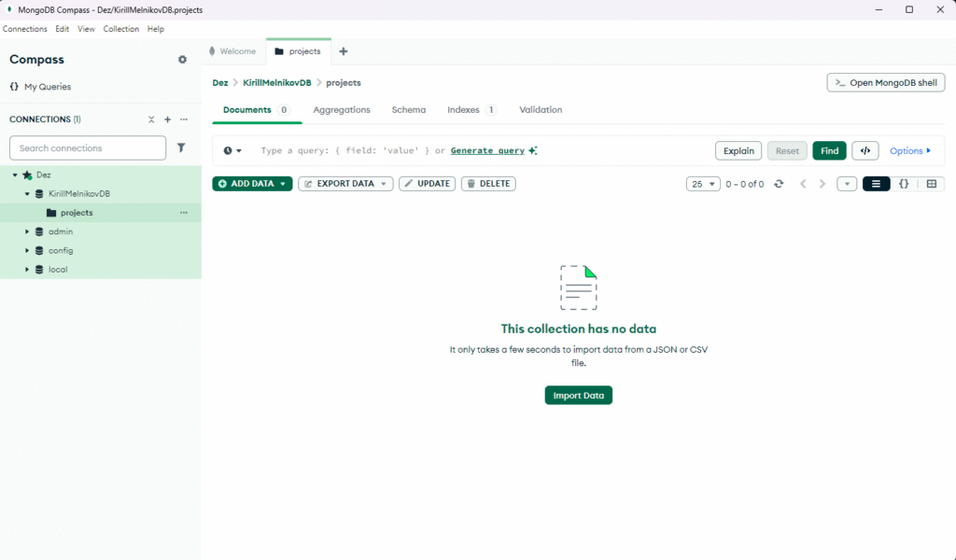
Task: Switch to list view of documents
Action: (876, 184)
